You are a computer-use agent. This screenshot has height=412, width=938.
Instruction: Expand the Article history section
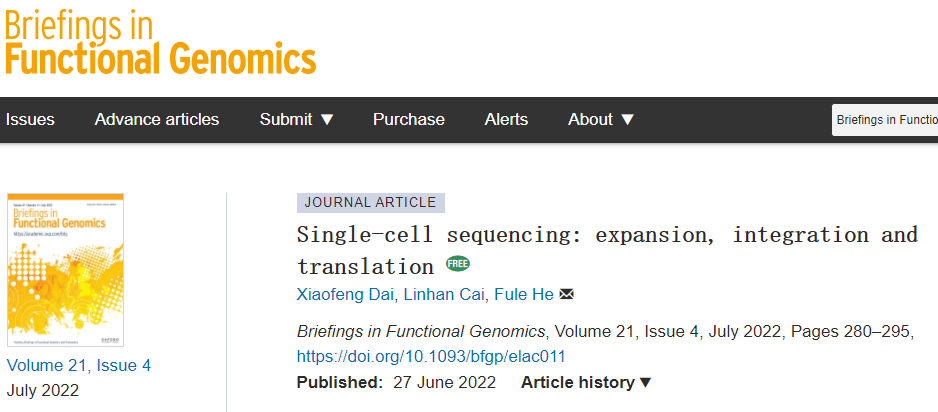pos(586,382)
